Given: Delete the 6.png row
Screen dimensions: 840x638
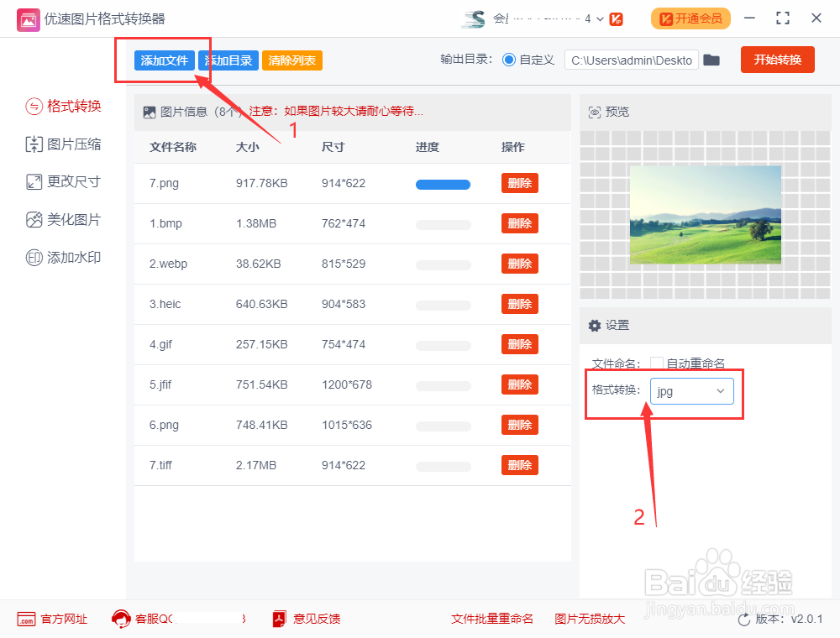Looking at the screenshot, I should tap(520, 425).
